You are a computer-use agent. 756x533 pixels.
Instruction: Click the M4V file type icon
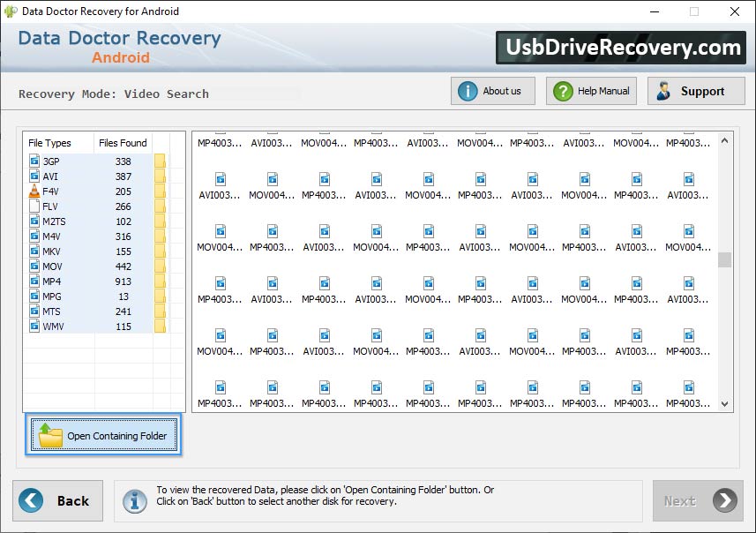click(x=34, y=236)
